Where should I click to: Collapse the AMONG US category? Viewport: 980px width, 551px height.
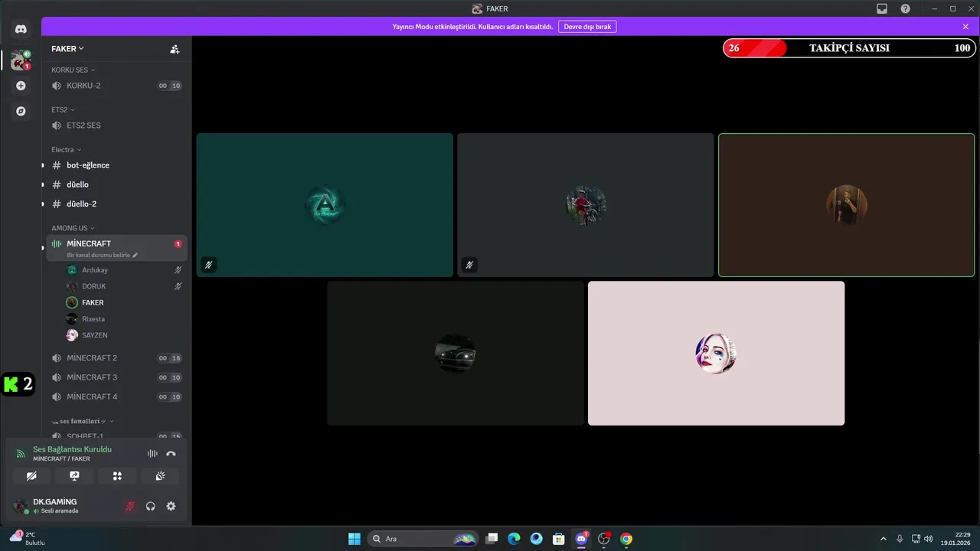click(73, 228)
